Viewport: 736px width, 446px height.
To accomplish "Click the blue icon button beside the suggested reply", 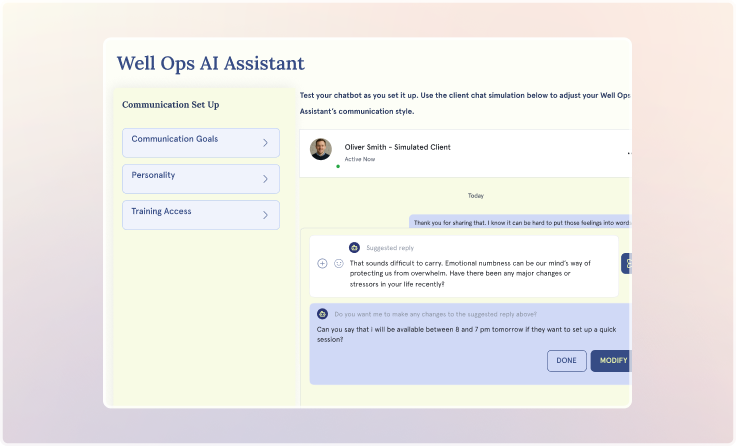I will pyautogui.click(x=626, y=263).
